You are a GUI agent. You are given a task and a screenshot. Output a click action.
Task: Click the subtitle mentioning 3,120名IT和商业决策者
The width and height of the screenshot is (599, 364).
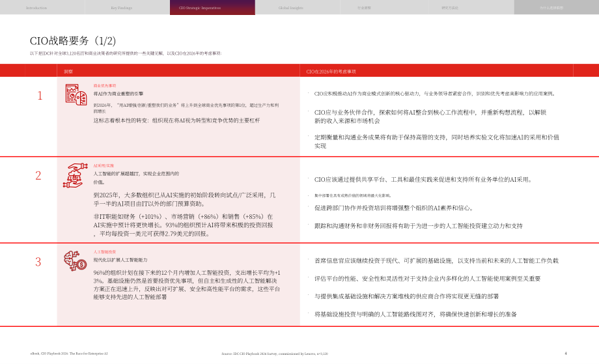click(x=126, y=53)
